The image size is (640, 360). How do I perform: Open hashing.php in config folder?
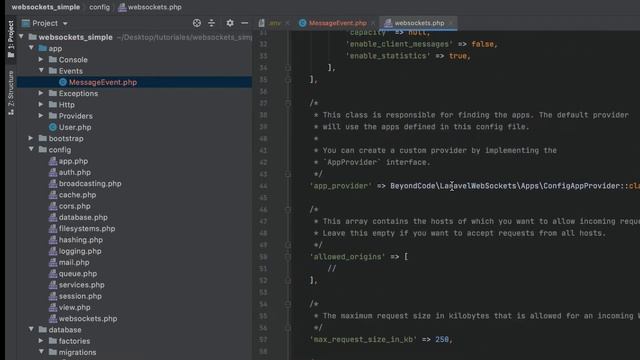point(81,240)
